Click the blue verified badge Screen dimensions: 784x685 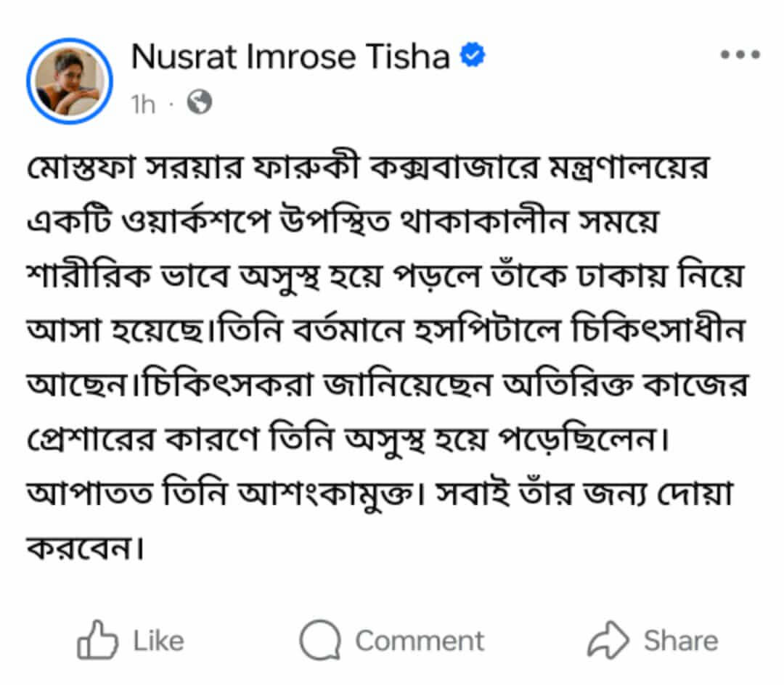pos(473,57)
